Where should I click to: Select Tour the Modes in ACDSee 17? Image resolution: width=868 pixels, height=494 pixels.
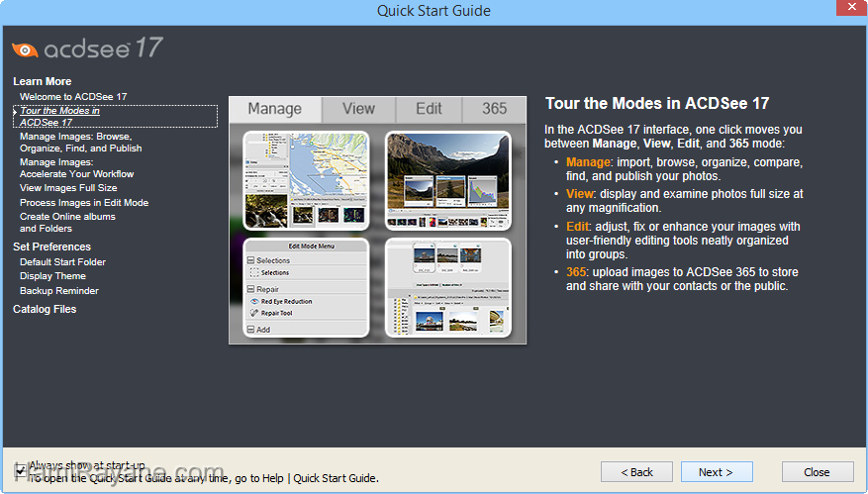pyautogui.click(x=115, y=116)
